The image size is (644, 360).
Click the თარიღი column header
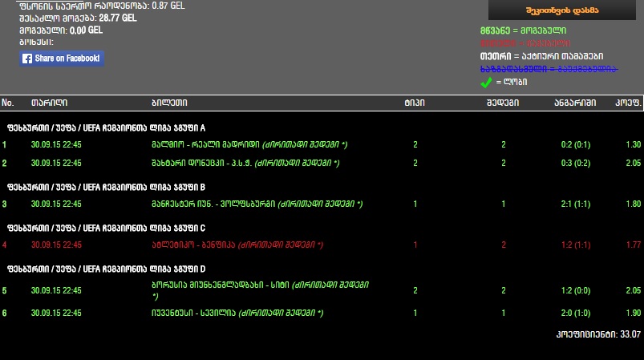(x=49, y=103)
